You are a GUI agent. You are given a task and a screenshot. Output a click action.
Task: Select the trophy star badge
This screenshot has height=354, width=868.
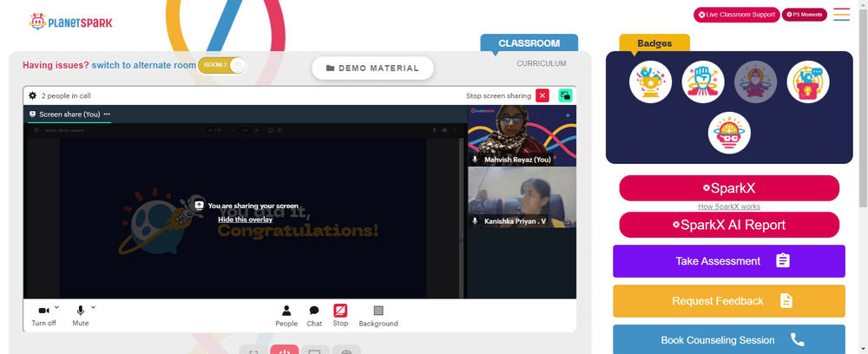point(650,82)
